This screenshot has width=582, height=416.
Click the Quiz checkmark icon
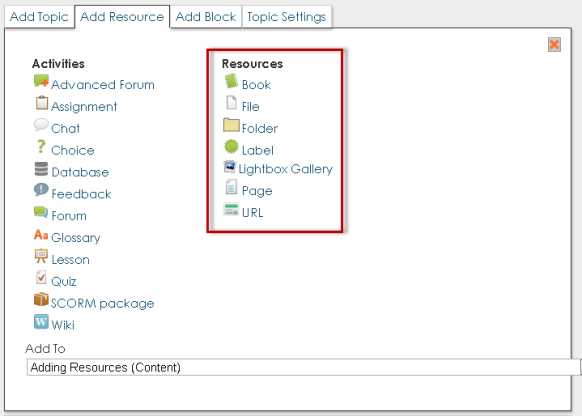pos(41,278)
